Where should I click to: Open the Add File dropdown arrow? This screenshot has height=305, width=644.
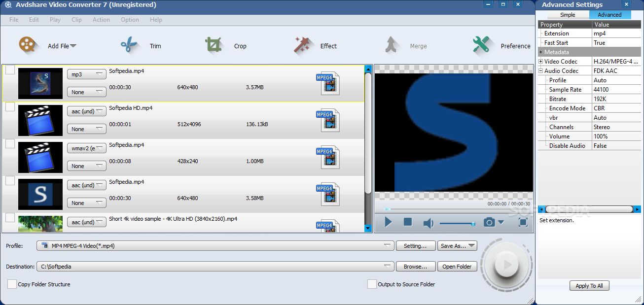point(73,46)
